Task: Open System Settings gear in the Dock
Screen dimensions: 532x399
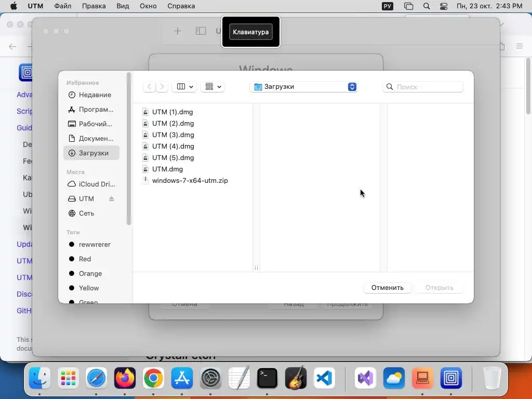Action: 210,378
